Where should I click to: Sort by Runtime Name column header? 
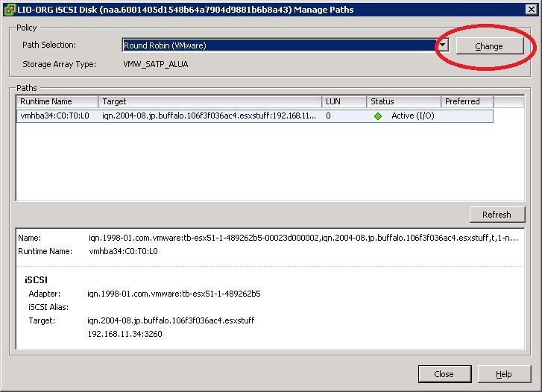point(57,101)
